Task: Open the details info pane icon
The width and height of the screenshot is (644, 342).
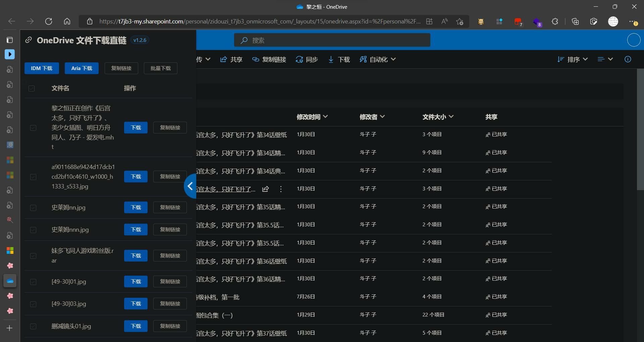Action: pyautogui.click(x=628, y=59)
